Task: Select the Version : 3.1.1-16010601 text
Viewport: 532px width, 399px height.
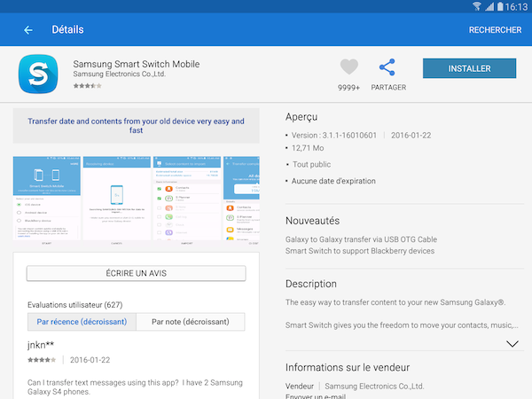Action: pos(334,136)
